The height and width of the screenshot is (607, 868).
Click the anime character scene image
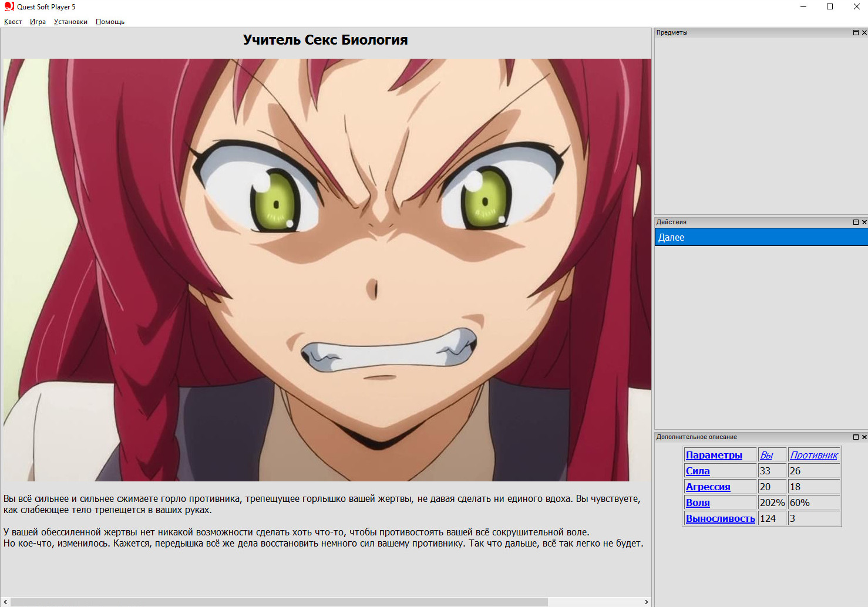[327, 270]
